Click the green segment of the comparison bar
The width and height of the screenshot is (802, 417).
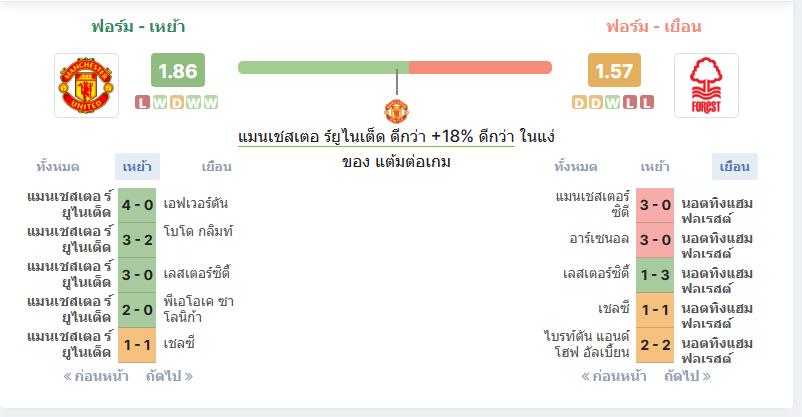[323, 68]
